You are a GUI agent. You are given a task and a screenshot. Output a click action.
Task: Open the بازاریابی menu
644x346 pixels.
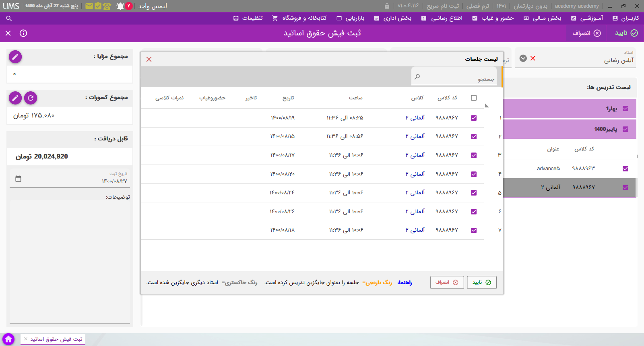pos(351,18)
